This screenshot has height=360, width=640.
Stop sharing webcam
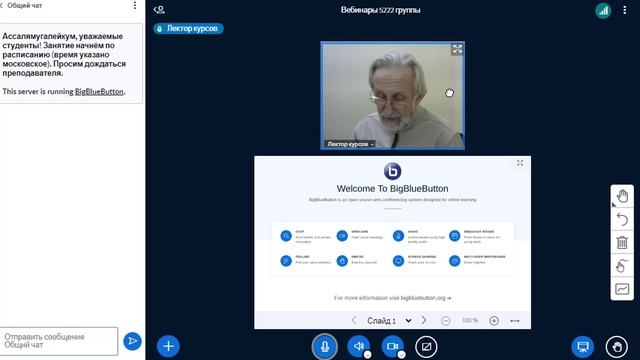pyautogui.click(x=392, y=346)
